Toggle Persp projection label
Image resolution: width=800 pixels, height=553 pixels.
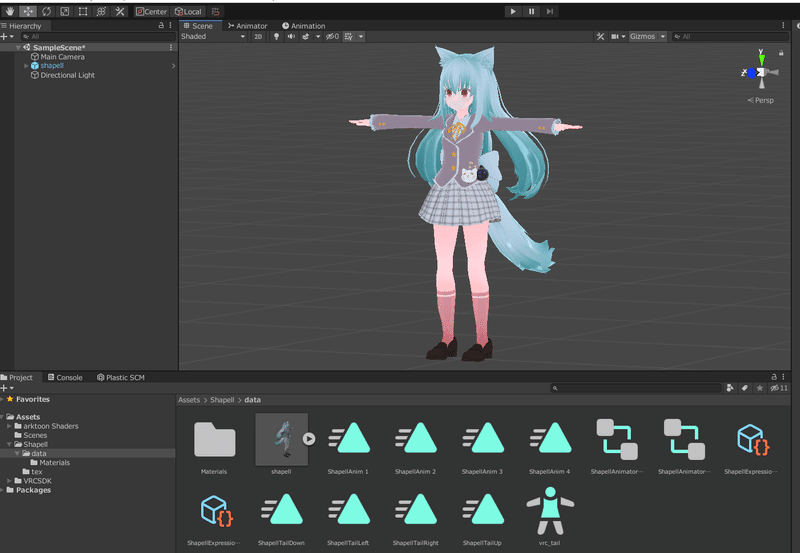coord(761,100)
